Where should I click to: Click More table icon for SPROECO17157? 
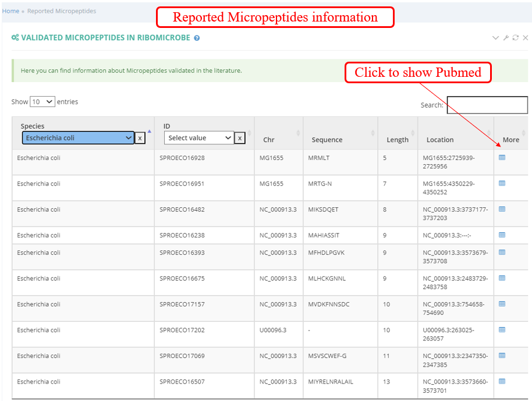pyautogui.click(x=502, y=304)
